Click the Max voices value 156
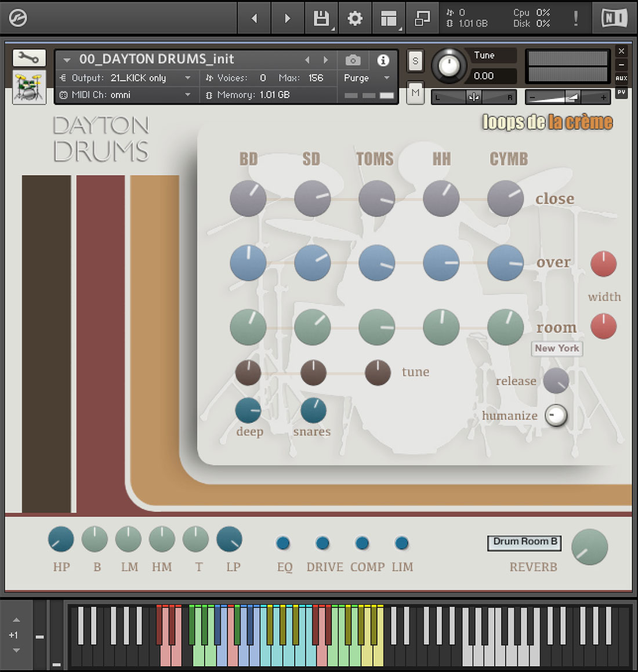The image size is (638, 672). 316,78
